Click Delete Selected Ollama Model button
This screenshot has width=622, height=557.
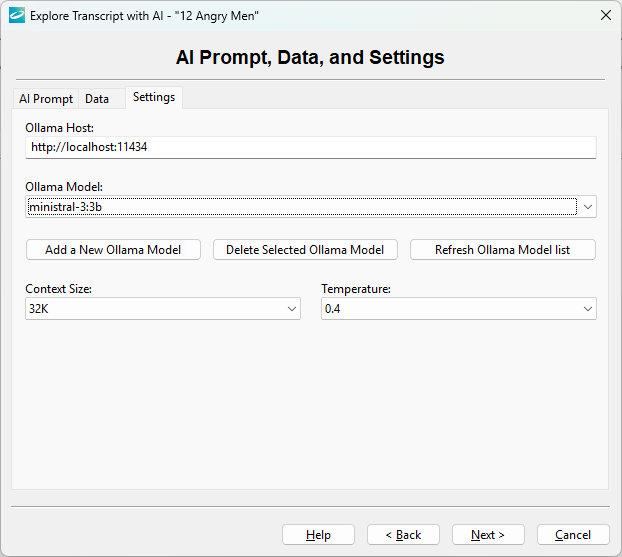(305, 250)
